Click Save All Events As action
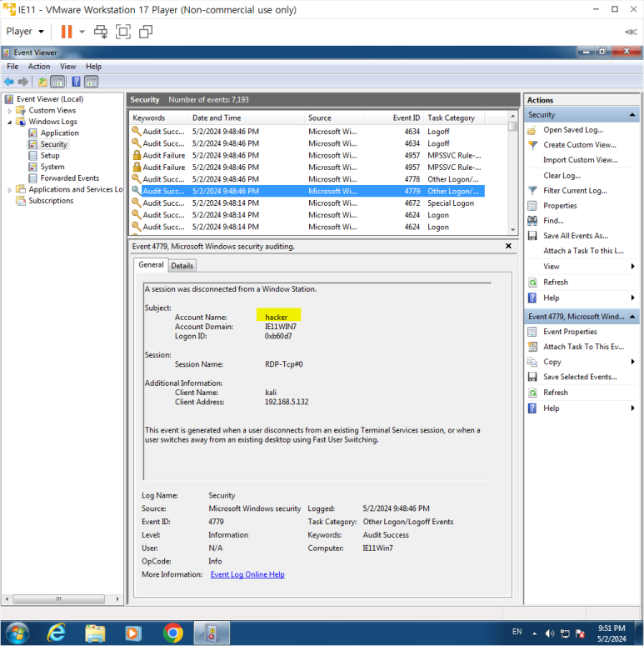Image resolution: width=644 pixels, height=646 pixels. coord(576,236)
